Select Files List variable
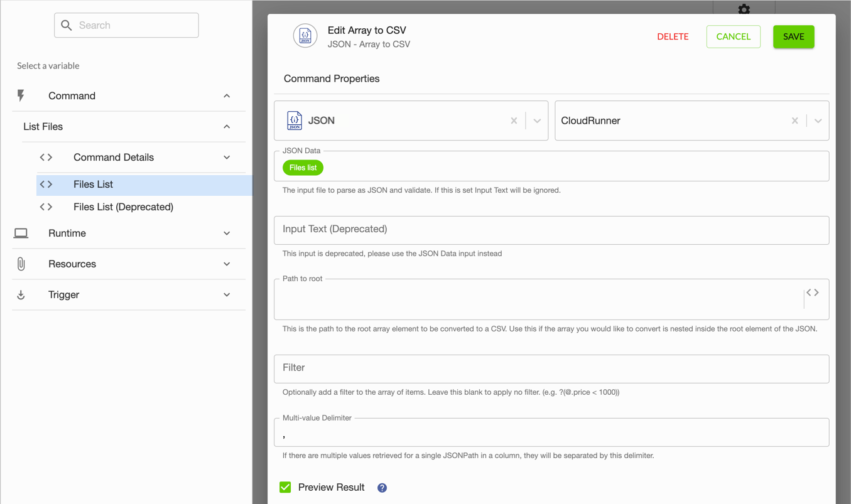Viewport: 851px width, 504px height. [144, 185]
